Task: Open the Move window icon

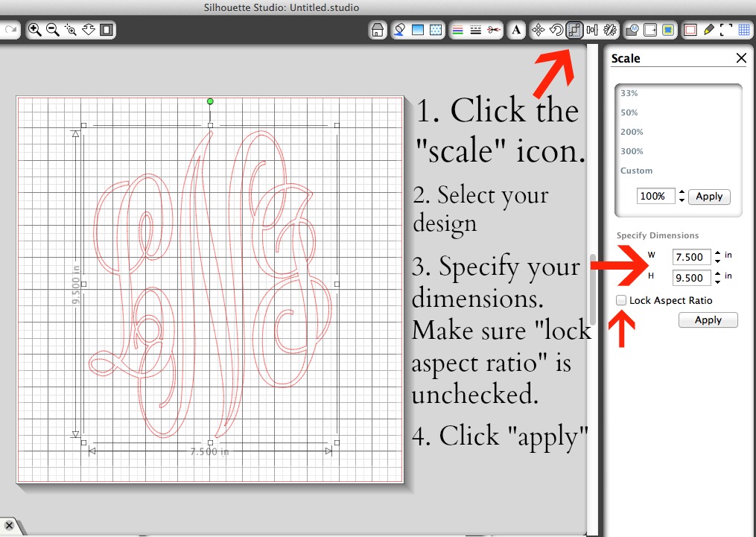Action: (x=538, y=31)
